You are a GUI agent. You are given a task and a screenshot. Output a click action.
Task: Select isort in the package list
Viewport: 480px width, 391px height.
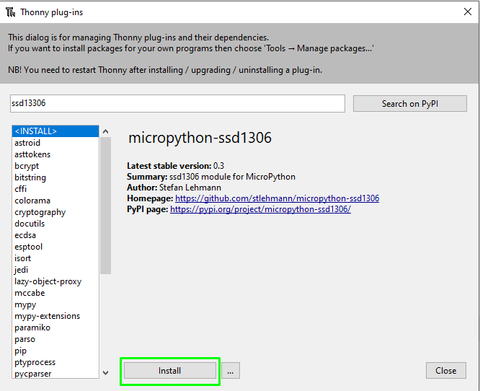(x=55, y=258)
